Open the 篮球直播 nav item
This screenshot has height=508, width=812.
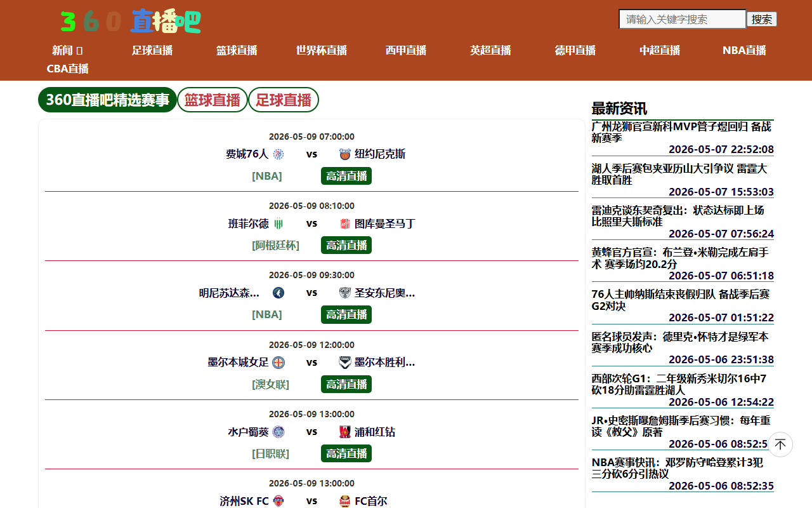(x=237, y=50)
